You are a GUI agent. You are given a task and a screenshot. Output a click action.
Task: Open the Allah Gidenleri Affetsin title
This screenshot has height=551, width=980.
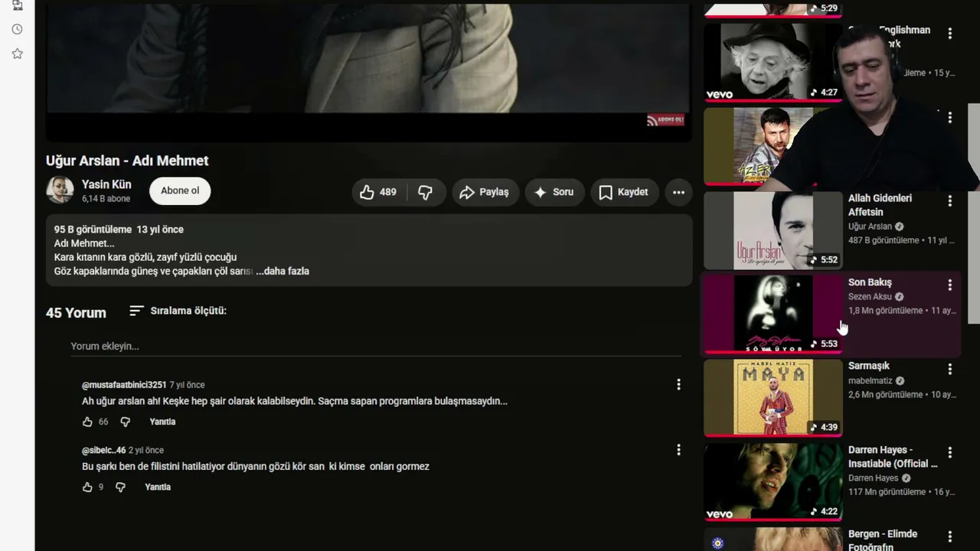(x=880, y=205)
